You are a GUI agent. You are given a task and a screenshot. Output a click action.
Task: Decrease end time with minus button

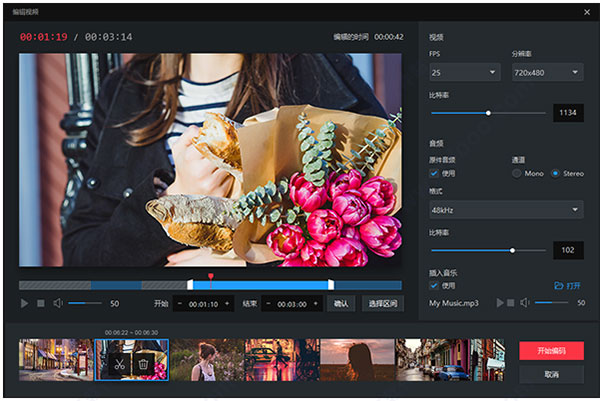pos(268,304)
